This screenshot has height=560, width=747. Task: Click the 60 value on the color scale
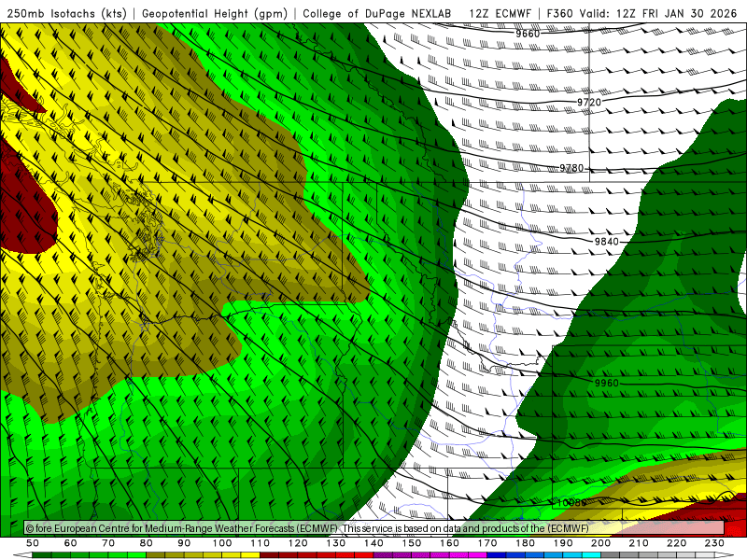pos(71,543)
